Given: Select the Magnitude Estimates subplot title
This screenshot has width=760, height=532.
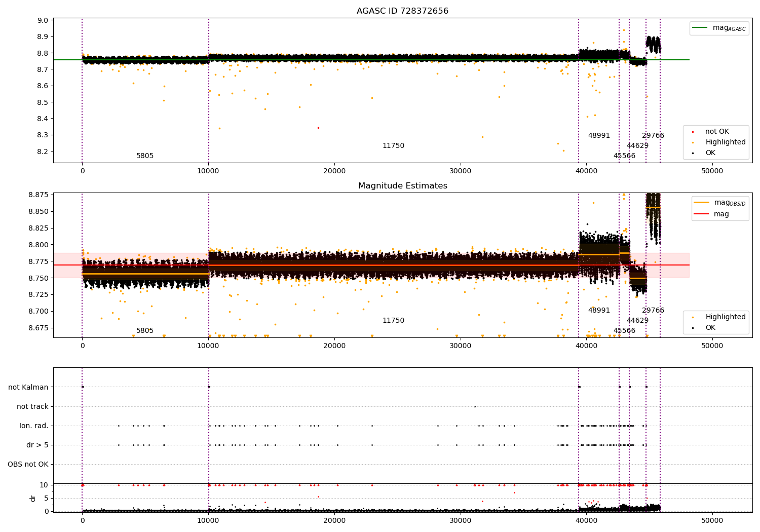Looking at the screenshot, I should tap(402, 186).
